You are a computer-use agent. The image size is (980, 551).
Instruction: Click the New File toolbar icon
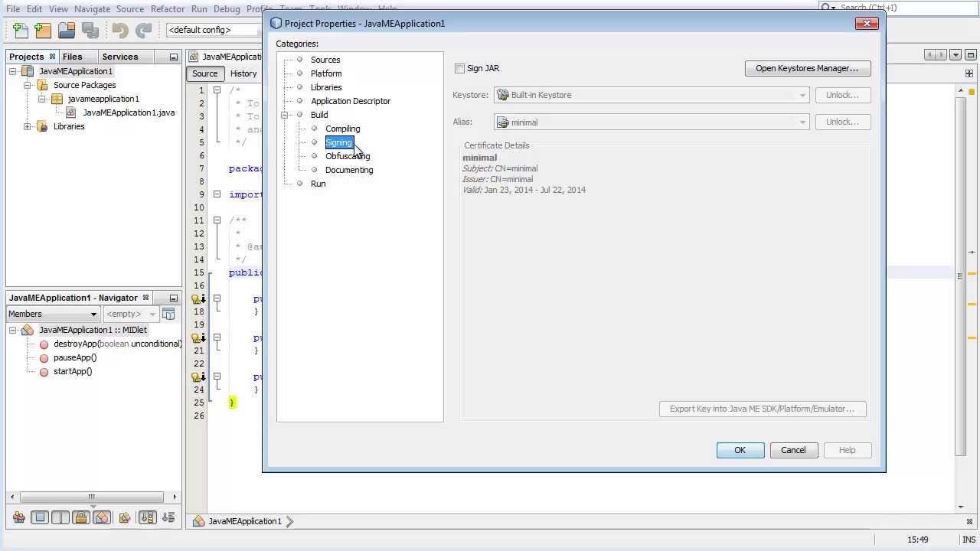pos(21,31)
